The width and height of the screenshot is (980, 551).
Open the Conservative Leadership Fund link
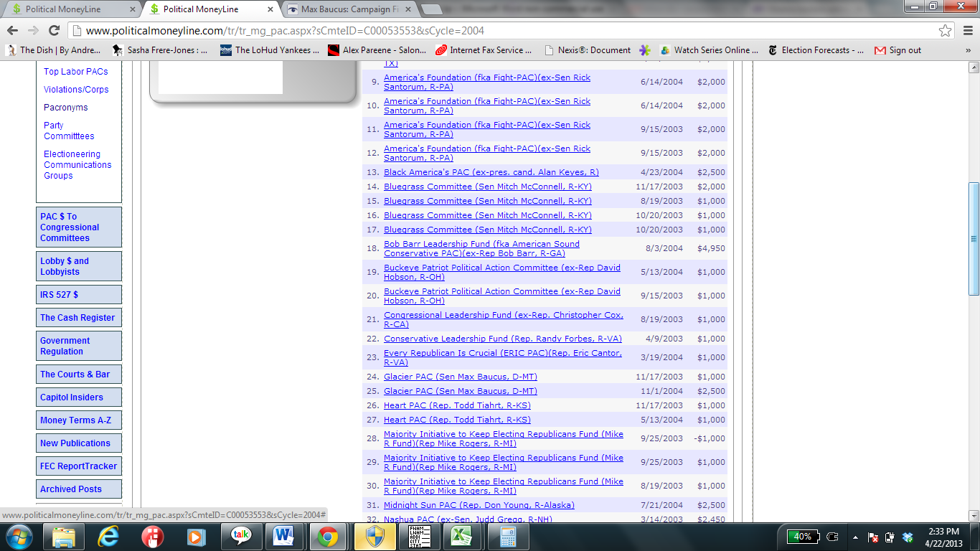(503, 339)
